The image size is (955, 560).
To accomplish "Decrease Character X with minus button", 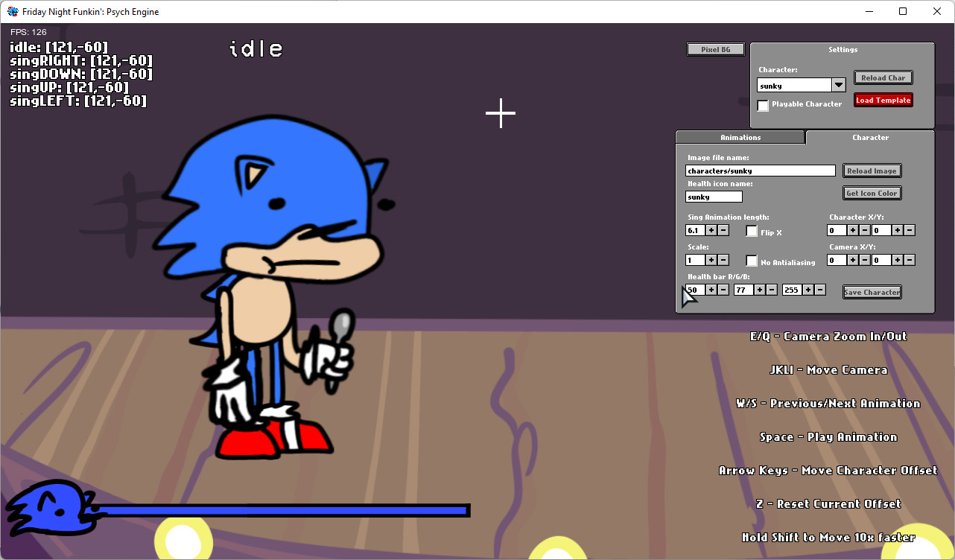I will [x=865, y=230].
